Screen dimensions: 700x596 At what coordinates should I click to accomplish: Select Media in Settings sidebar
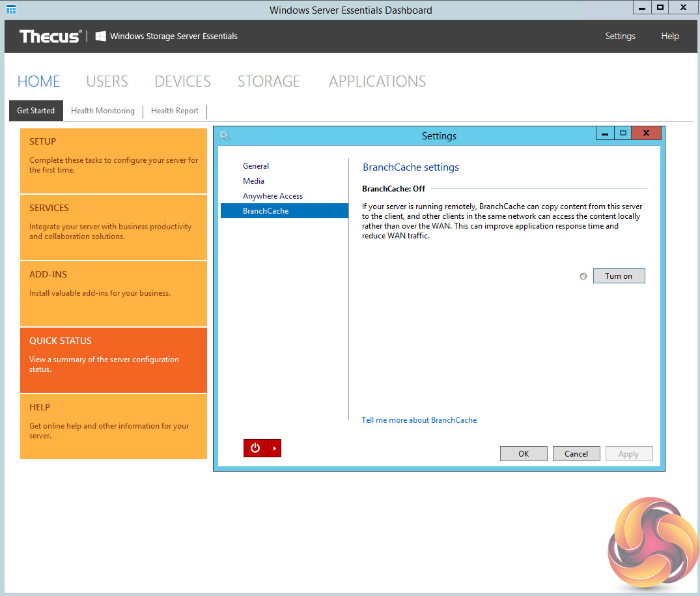click(x=285, y=181)
